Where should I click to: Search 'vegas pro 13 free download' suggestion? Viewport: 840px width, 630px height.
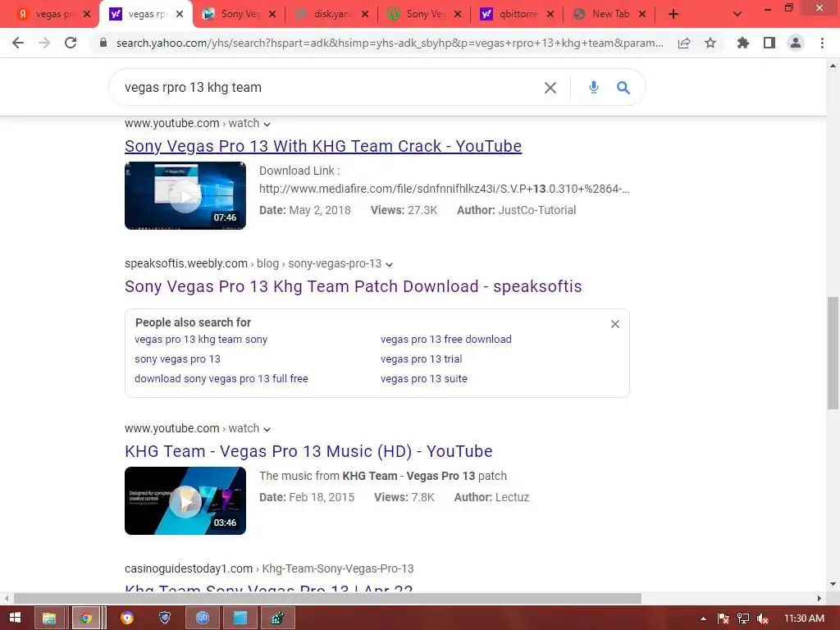pyautogui.click(x=445, y=339)
